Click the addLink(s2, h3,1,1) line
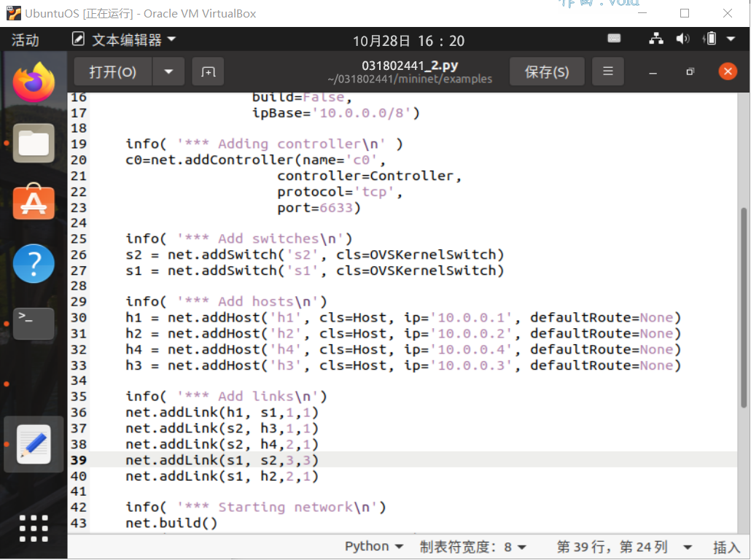Screen dimensions: 751x560 tap(222, 428)
